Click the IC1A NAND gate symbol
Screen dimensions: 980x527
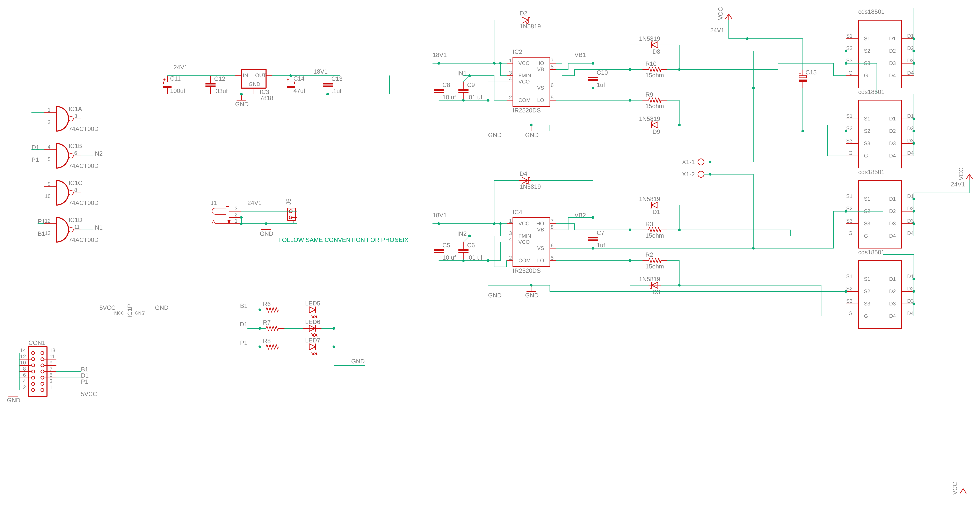coord(62,119)
